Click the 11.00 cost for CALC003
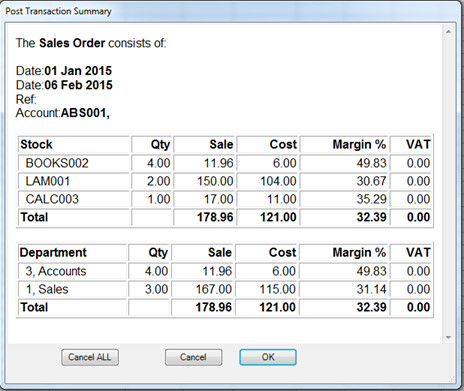The image size is (464, 391). coord(282,199)
